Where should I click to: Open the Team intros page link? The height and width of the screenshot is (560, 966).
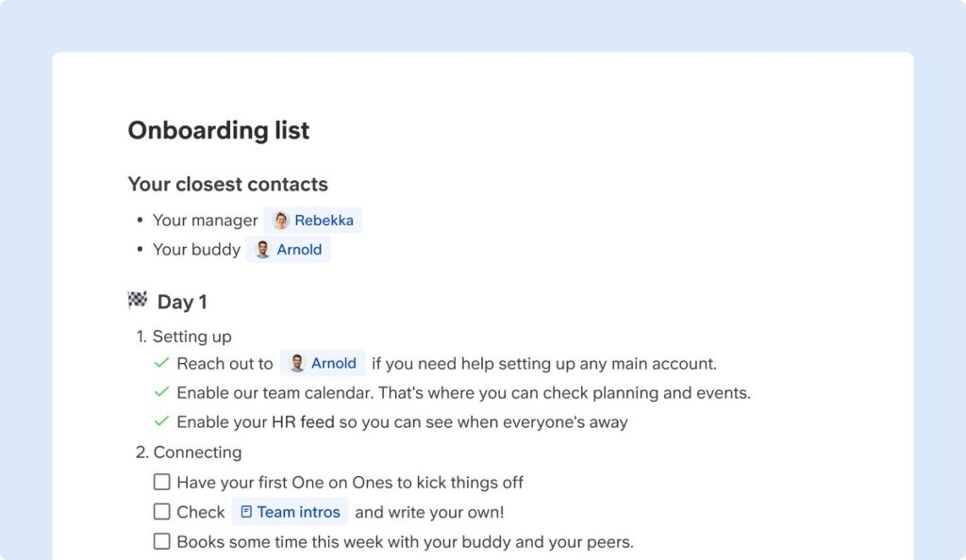pos(299,512)
